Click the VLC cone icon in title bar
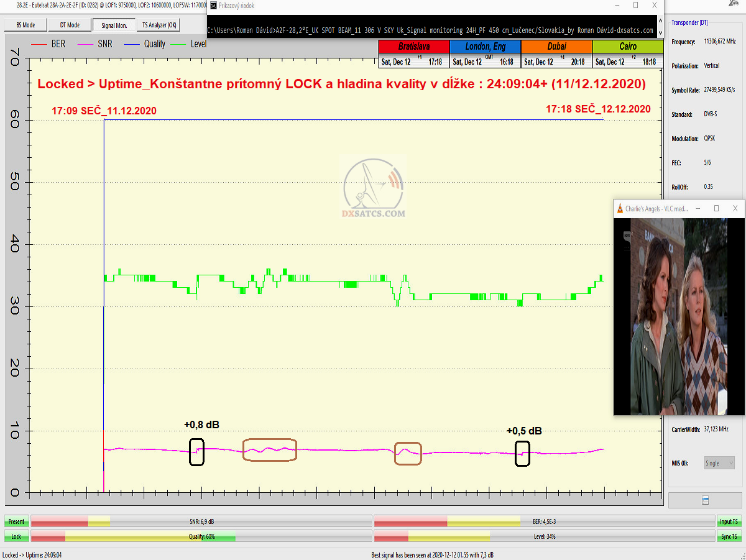 point(620,209)
